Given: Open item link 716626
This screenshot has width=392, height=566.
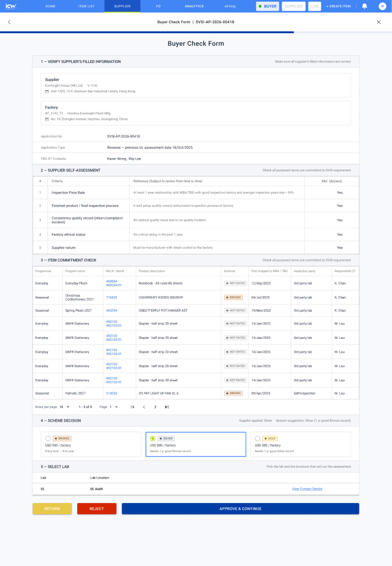Looking at the screenshot, I should [112, 297].
